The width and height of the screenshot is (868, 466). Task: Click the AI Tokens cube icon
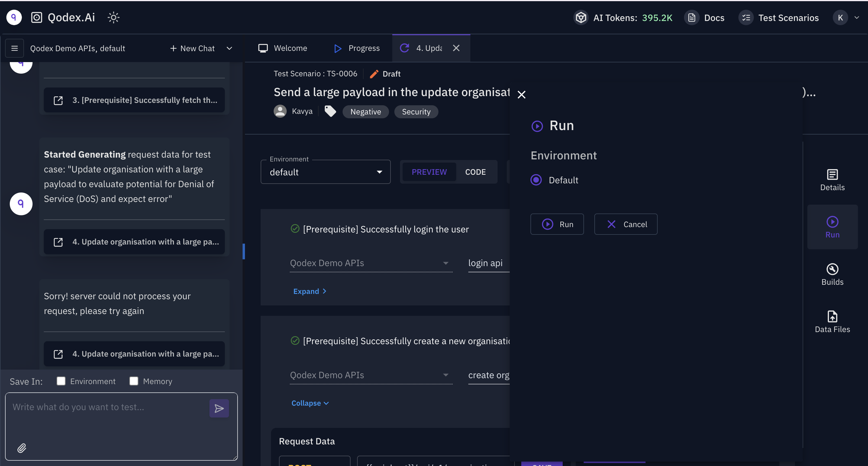click(x=581, y=17)
